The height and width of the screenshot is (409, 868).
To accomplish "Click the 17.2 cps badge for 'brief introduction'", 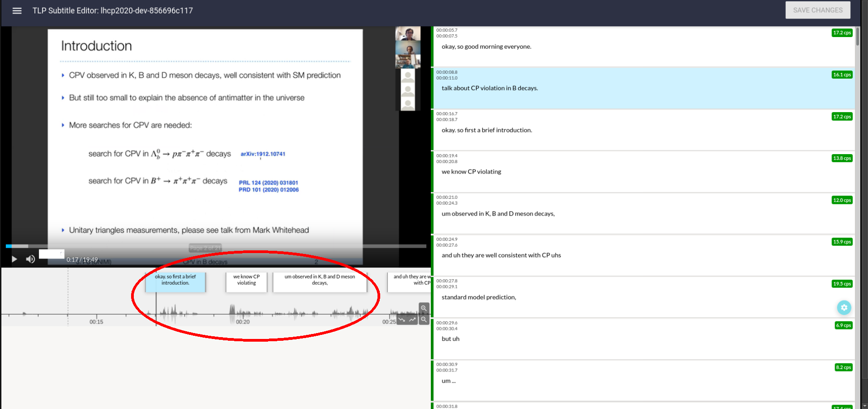I will pos(842,117).
